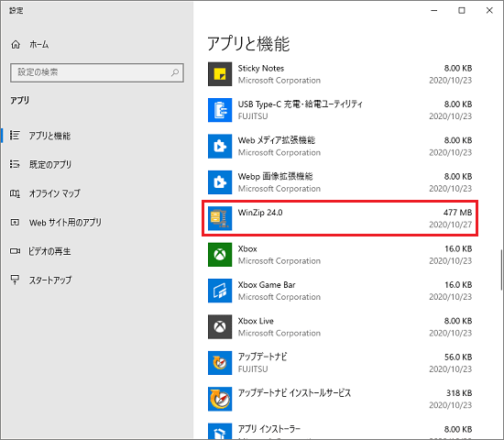
Task: Click the ビデオの再生 camera icon
Action: pos(15,251)
